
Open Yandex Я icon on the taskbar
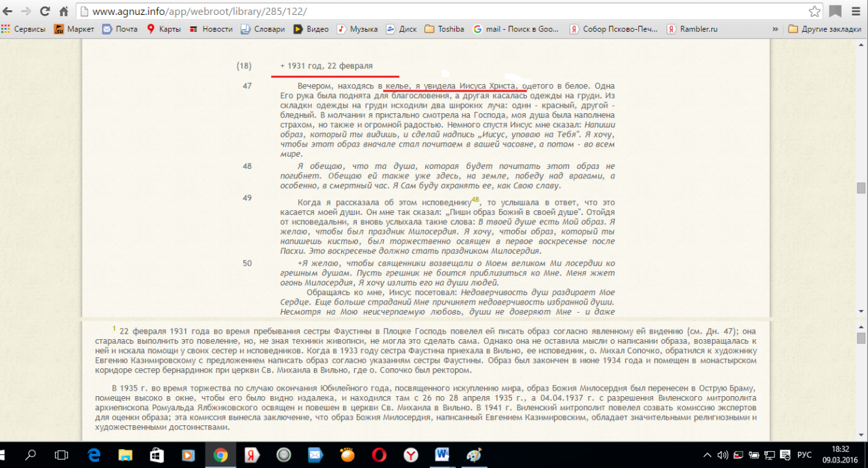[x=252, y=455]
